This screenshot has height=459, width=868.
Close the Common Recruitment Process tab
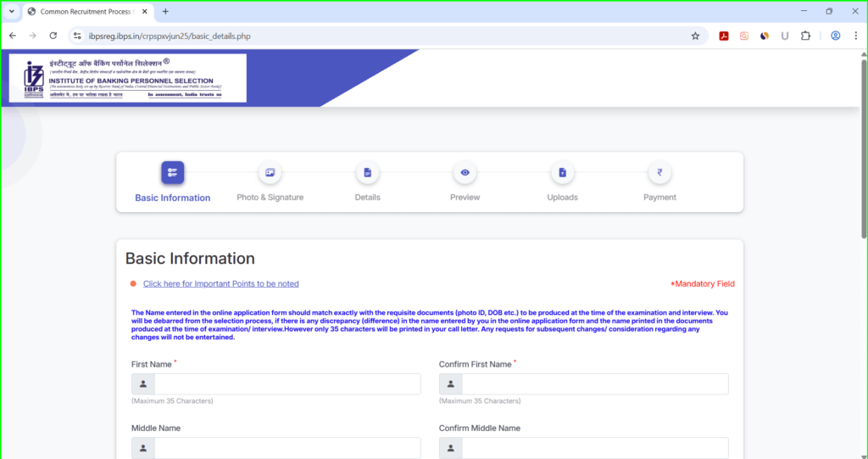tap(145, 11)
